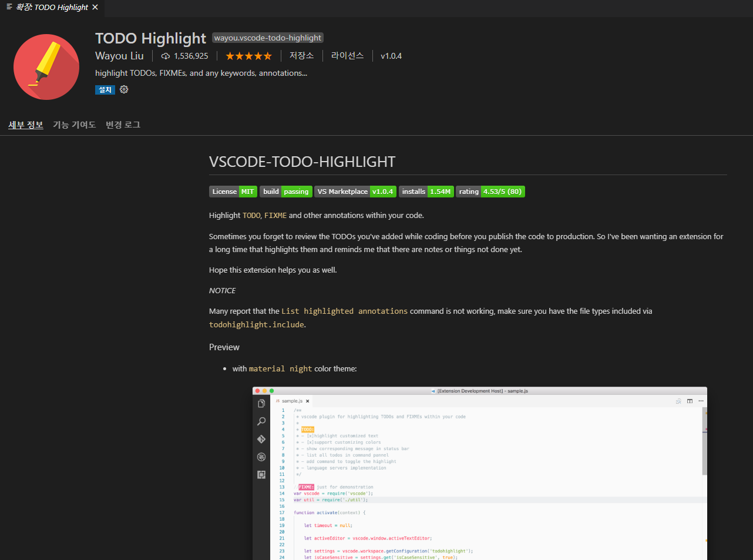Click the TODO Highlight marker logo

pos(46,66)
